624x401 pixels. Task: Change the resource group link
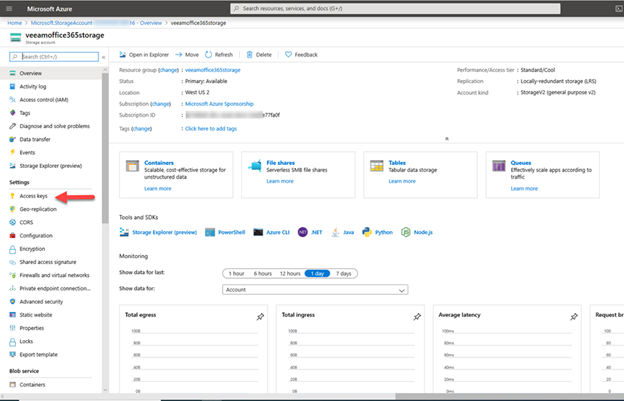pyautogui.click(x=168, y=70)
